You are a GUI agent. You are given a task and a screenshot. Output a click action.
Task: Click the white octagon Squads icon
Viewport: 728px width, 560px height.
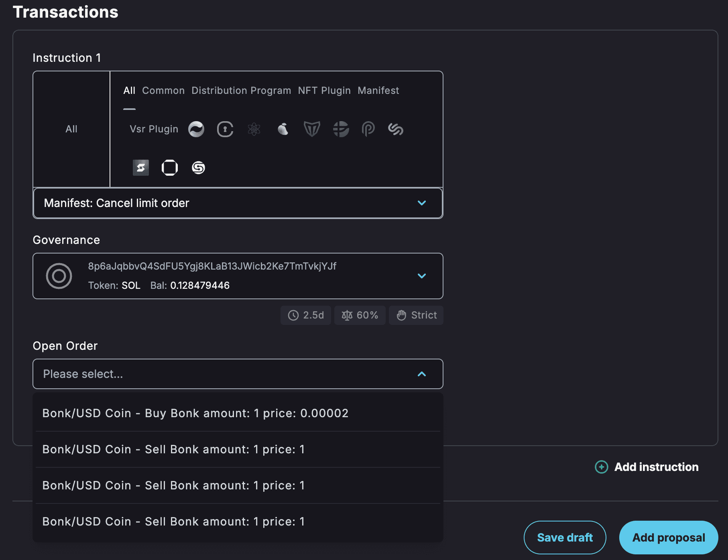[170, 168]
